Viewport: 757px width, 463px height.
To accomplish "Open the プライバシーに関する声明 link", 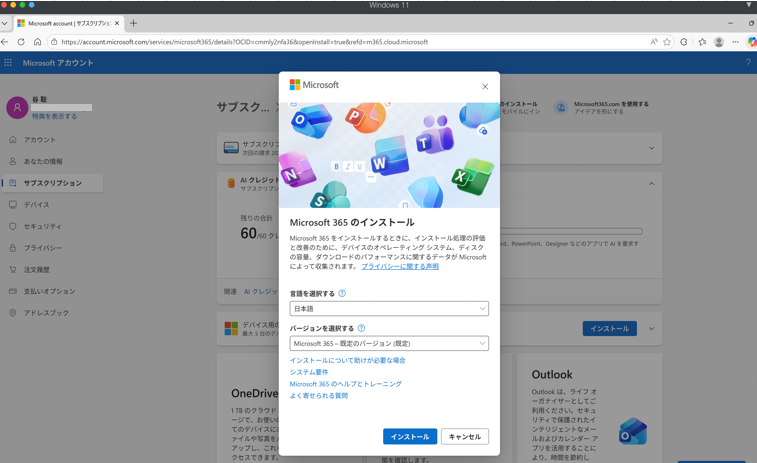I will click(x=400, y=267).
